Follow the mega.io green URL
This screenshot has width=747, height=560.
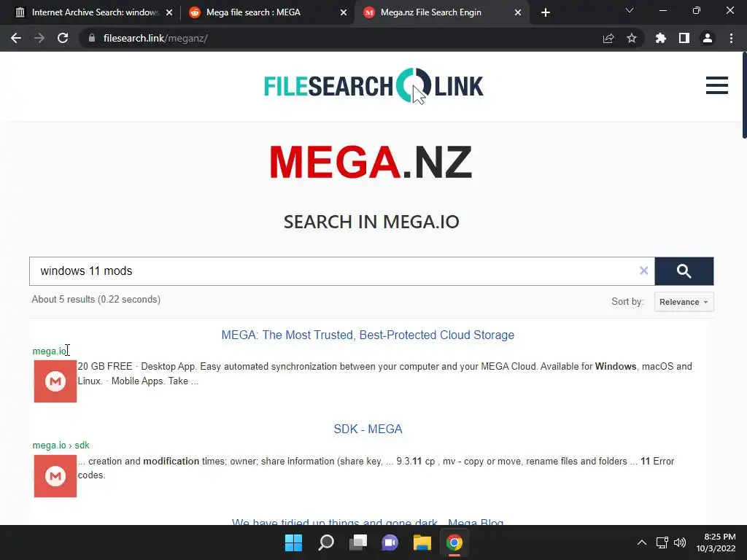50,351
